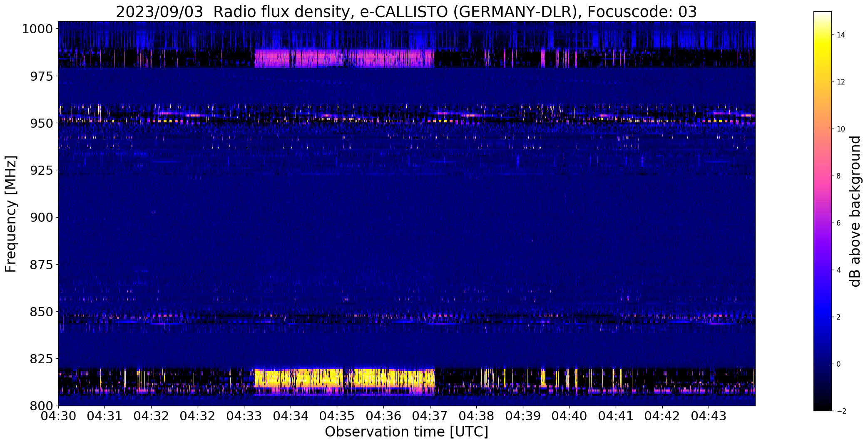Click the 04:30 time tick label
The image size is (868, 444).
58,416
